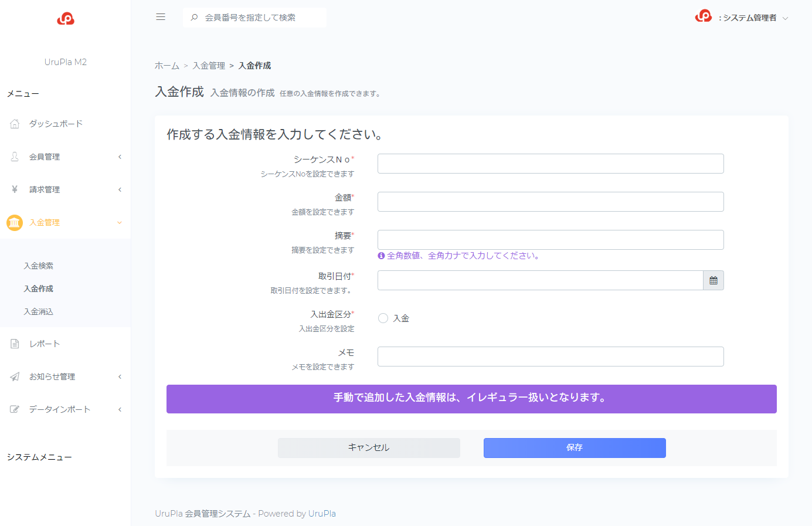The width and height of the screenshot is (812, 526).
Task: Click the レポート document icon
Action: (15, 344)
